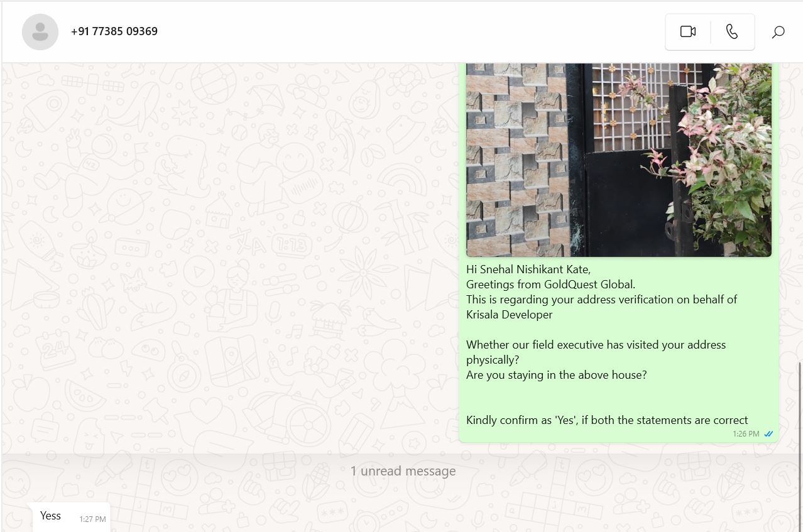
Task: Open the gate photo attachment
Action: 619,160
